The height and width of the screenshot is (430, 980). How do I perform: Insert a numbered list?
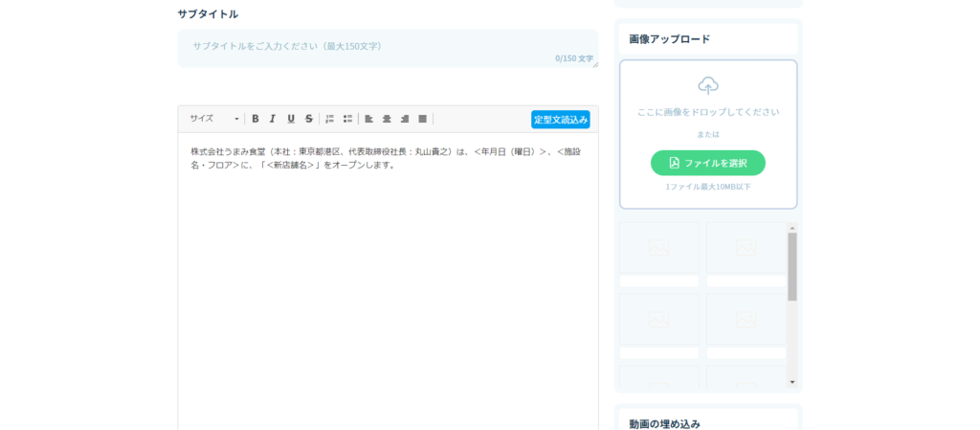click(x=330, y=119)
